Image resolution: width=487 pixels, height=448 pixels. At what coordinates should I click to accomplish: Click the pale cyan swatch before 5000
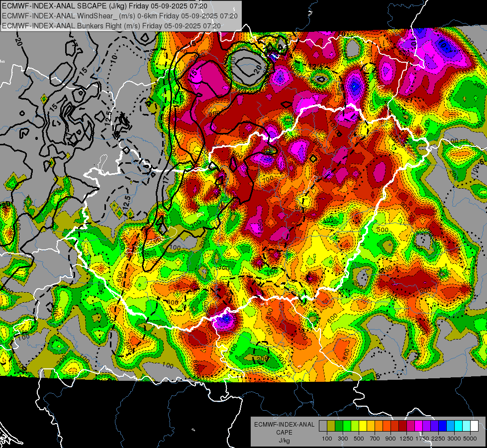click(x=467, y=426)
